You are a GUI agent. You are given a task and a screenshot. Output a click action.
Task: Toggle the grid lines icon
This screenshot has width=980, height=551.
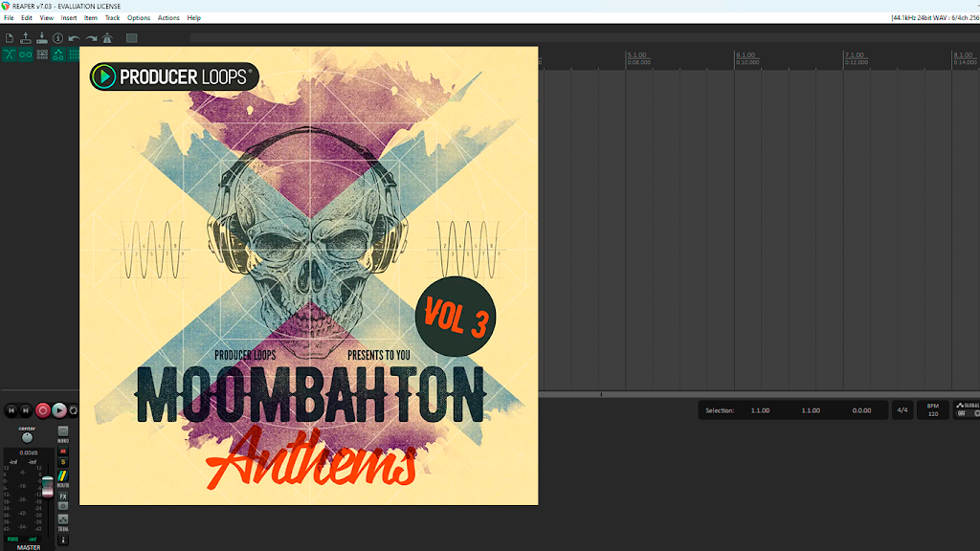(x=74, y=55)
